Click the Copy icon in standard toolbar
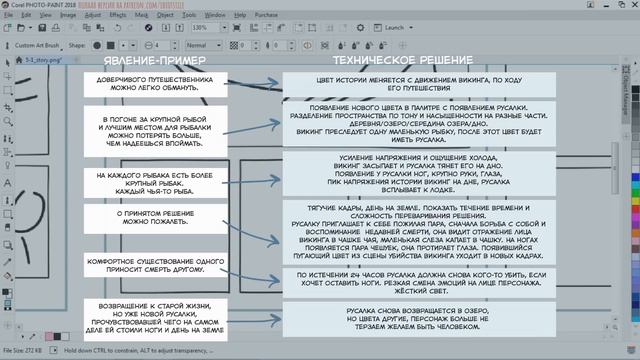The width and height of the screenshot is (640, 360). point(87,28)
